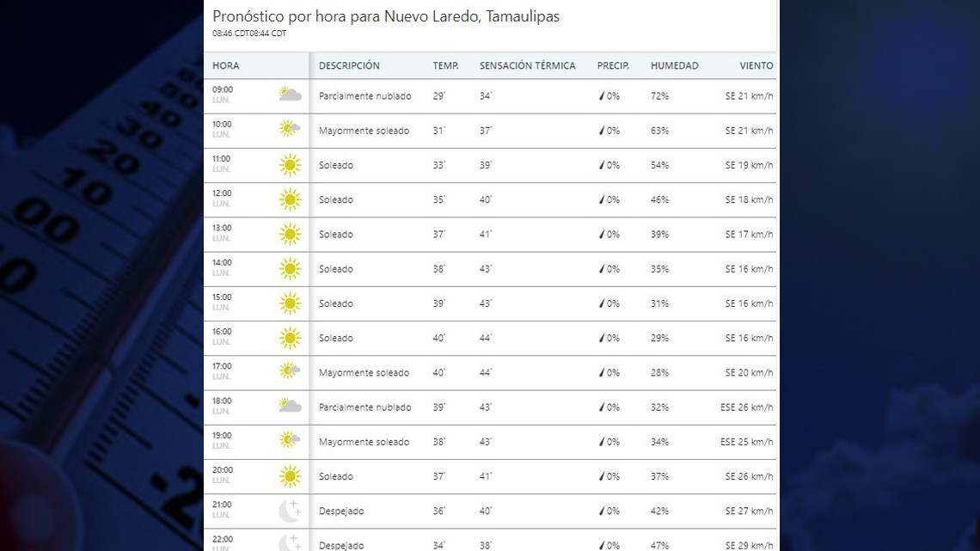The width and height of the screenshot is (980, 551).
Task: Click the mostly sunny icon at 10:00
Action: coord(290,129)
